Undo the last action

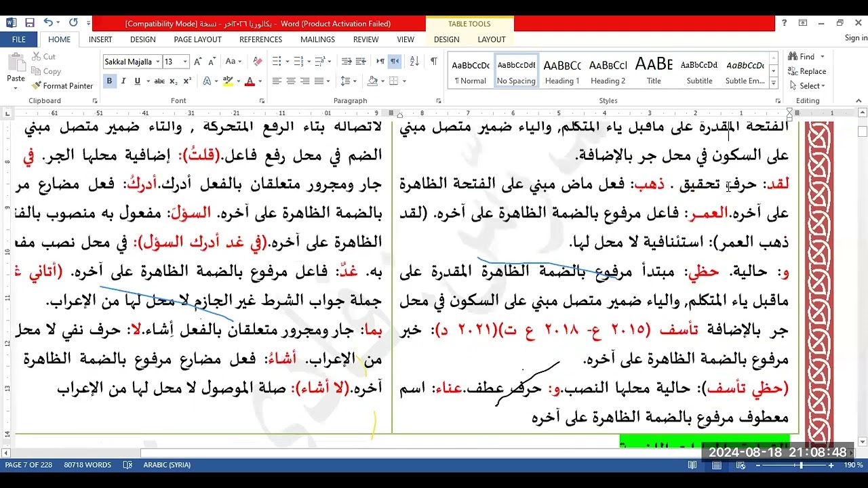pos(48,23)
